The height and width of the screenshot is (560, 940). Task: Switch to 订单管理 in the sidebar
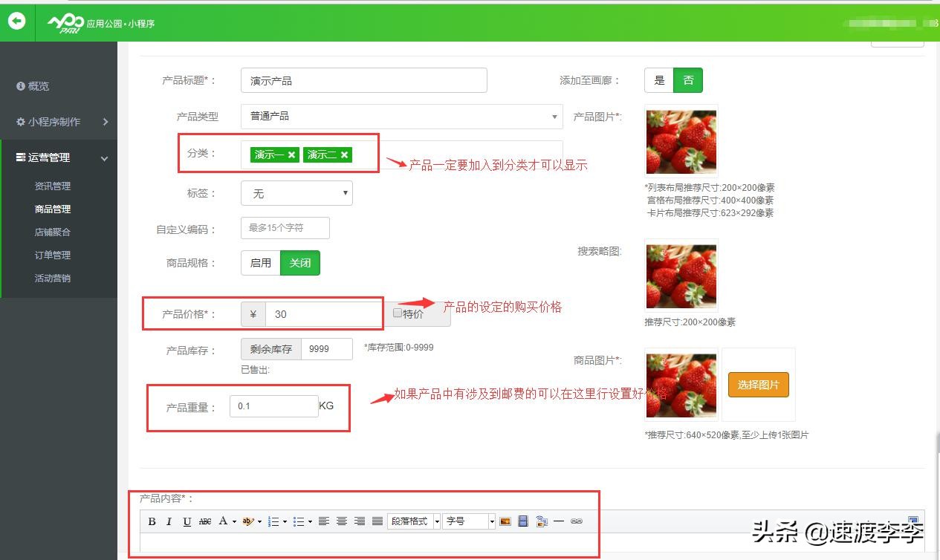(52, 255)
